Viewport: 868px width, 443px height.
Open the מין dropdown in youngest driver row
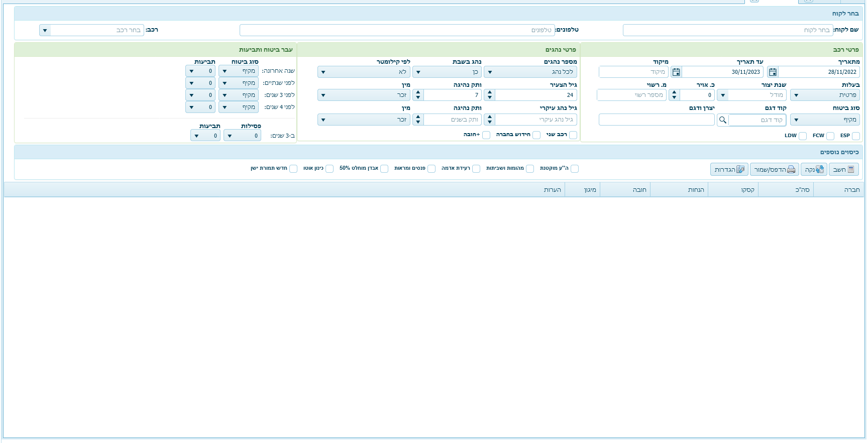[364, 95]
